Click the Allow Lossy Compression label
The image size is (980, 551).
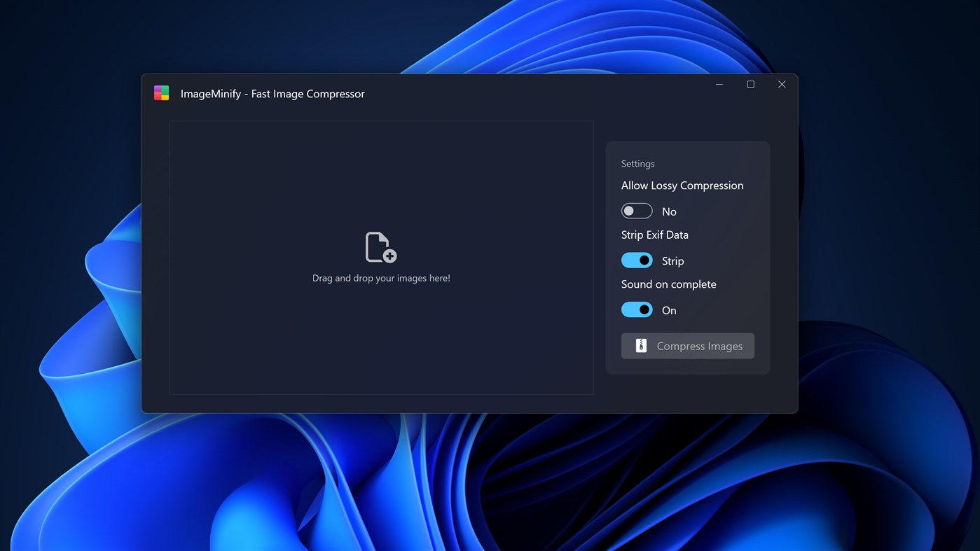point(682,185)
